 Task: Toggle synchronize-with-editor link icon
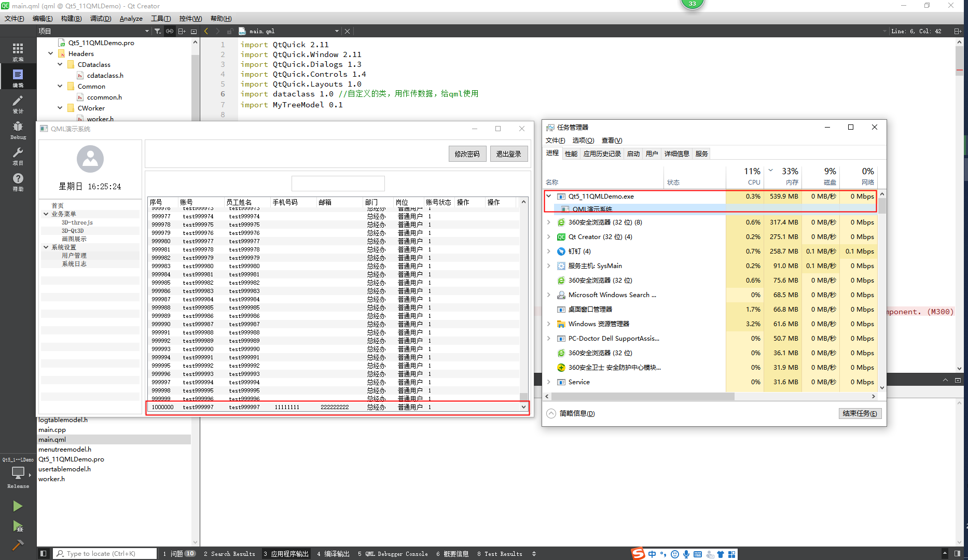click(170, 31)
